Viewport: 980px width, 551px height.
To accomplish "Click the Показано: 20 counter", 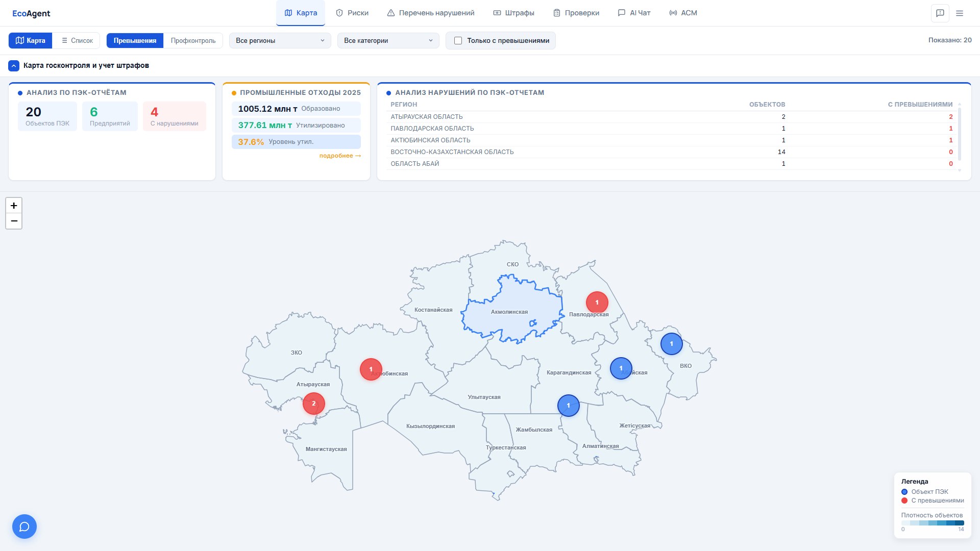I will [949, 40].
